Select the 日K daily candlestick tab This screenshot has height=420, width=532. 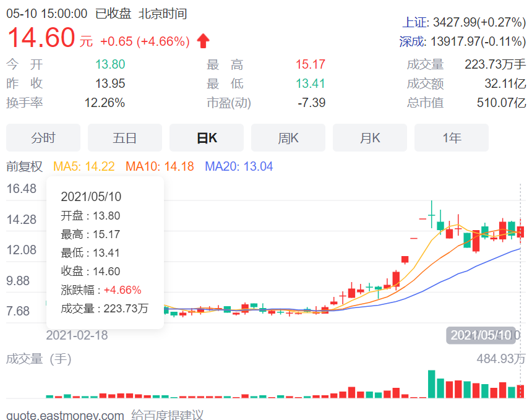click(207, 138)
